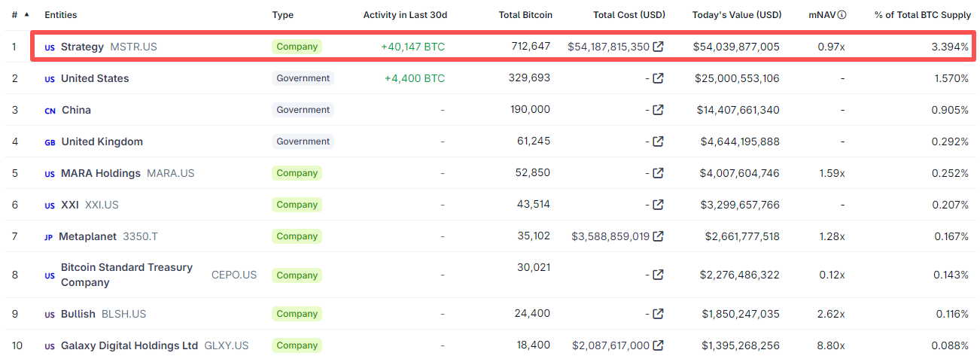Open external link icon in MARA Holdings row

click(658, 173)
